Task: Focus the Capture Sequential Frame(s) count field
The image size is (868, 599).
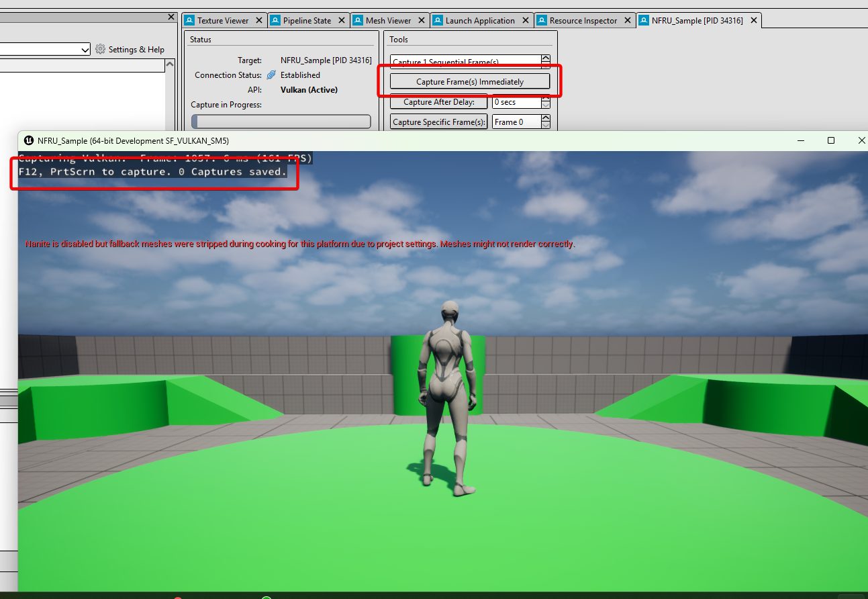Action: 465,62
